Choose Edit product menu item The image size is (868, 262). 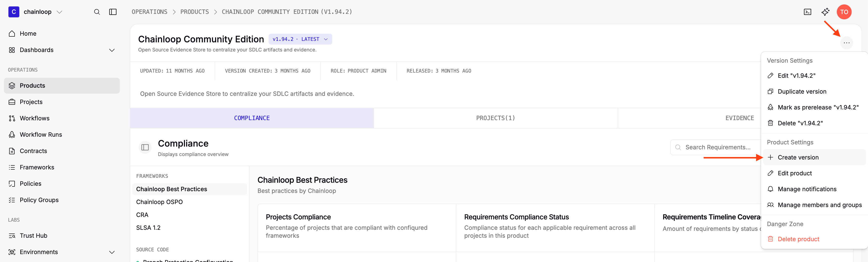(814, 173)
